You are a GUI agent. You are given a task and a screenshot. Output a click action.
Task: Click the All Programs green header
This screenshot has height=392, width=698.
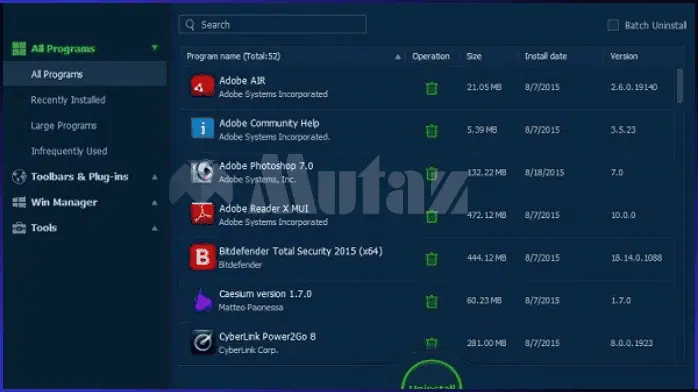tap(63, 48)
